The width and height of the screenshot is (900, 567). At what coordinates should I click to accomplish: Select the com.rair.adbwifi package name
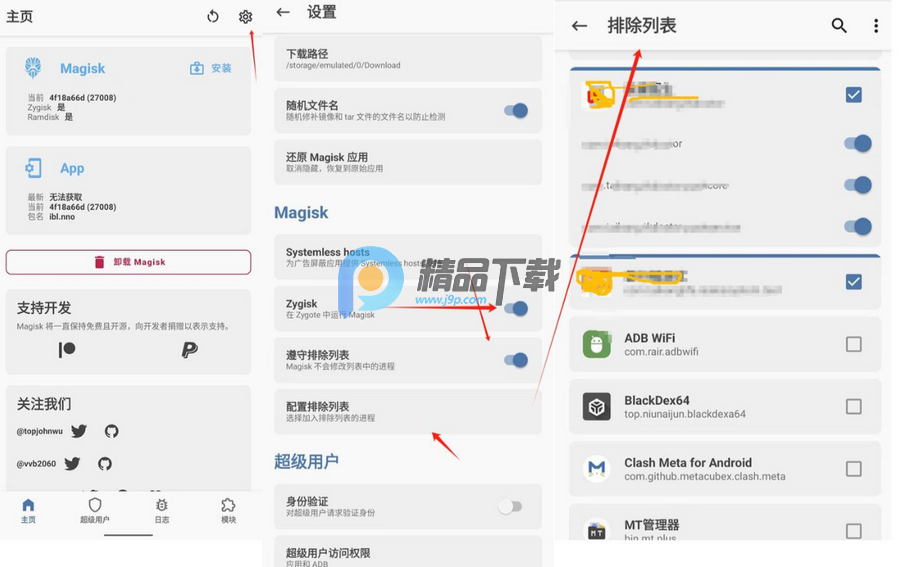pyautogui.click(x=661, y=352)
